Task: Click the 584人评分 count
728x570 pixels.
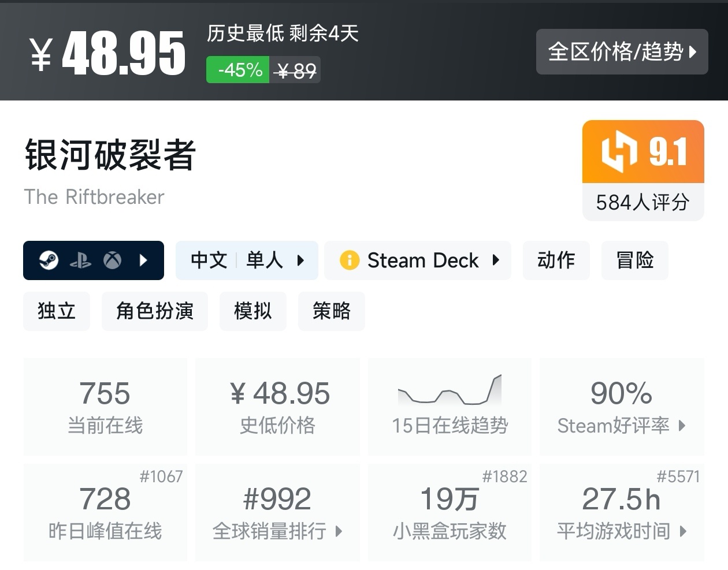Action: coord(643,202)
